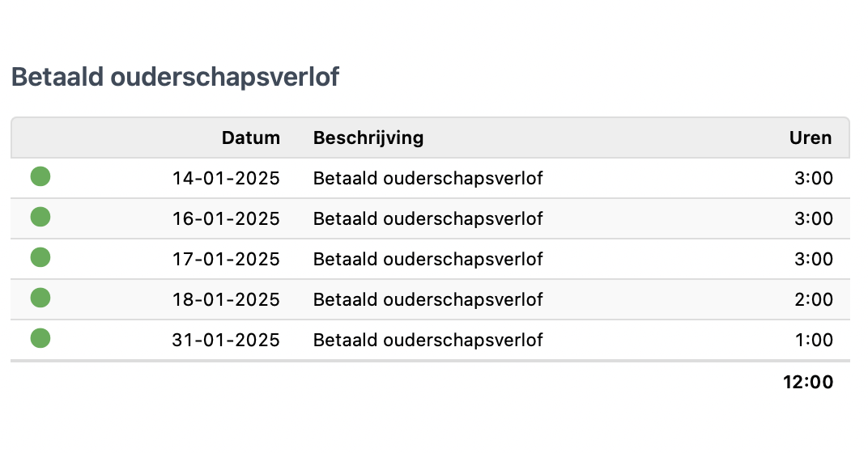Click the green status dot for 16-01-2025
The image size is (868, 453).
pos(40,217)
